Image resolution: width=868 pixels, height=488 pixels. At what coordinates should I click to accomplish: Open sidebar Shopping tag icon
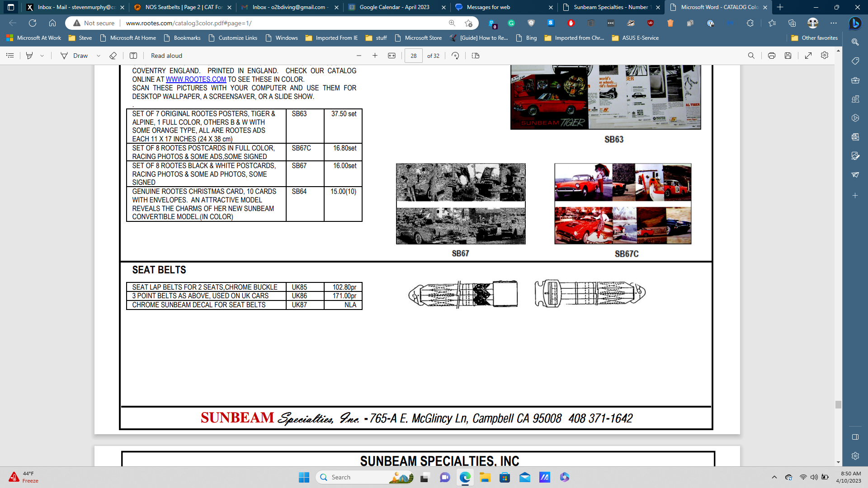click(855, 61)
